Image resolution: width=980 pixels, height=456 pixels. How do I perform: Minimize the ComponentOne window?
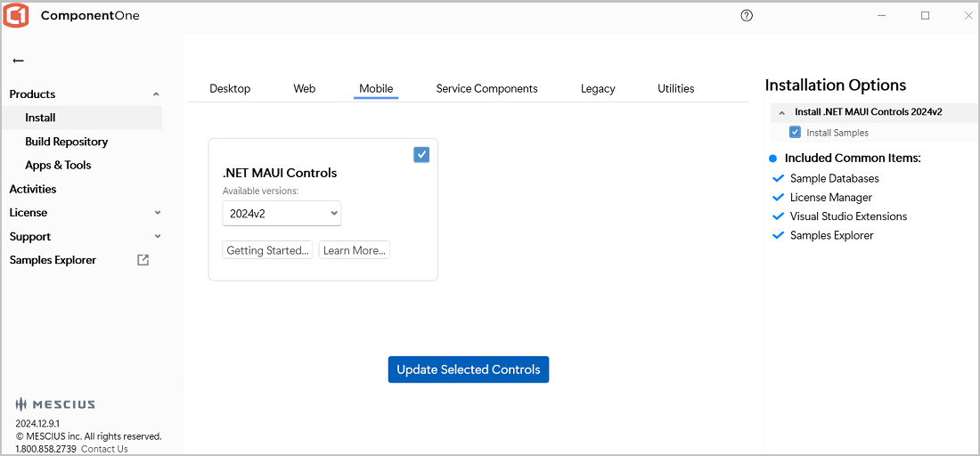[882, 15]
